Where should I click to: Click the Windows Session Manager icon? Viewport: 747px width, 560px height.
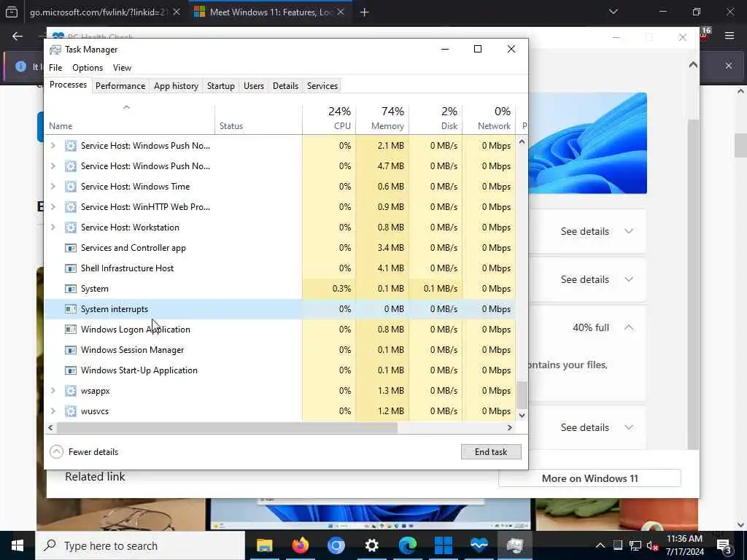click(x=71, y=350)
